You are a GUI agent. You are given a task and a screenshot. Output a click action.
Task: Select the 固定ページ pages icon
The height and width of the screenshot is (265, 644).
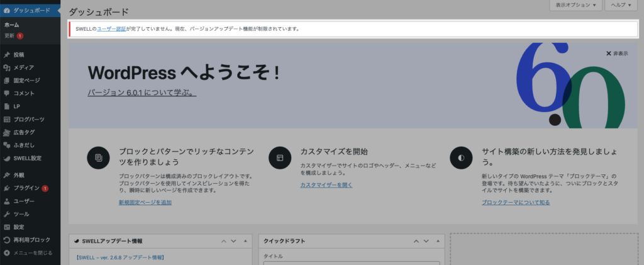(6, 81)
